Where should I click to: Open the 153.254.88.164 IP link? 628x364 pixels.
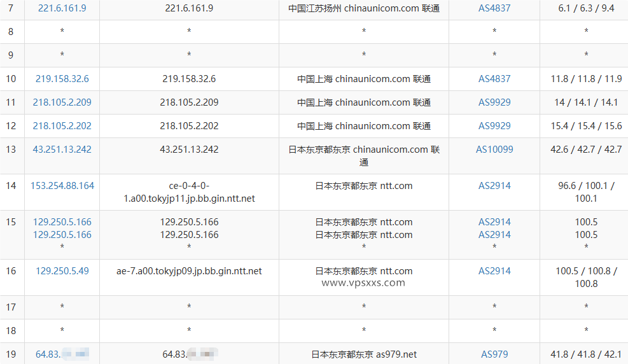[x=62, y=186]
